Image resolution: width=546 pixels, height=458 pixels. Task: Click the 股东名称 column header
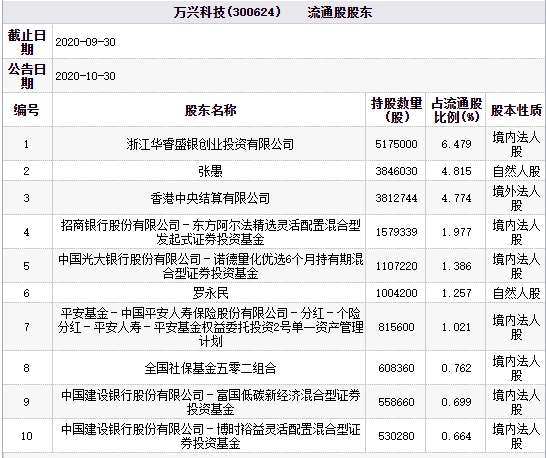[210, 110]
